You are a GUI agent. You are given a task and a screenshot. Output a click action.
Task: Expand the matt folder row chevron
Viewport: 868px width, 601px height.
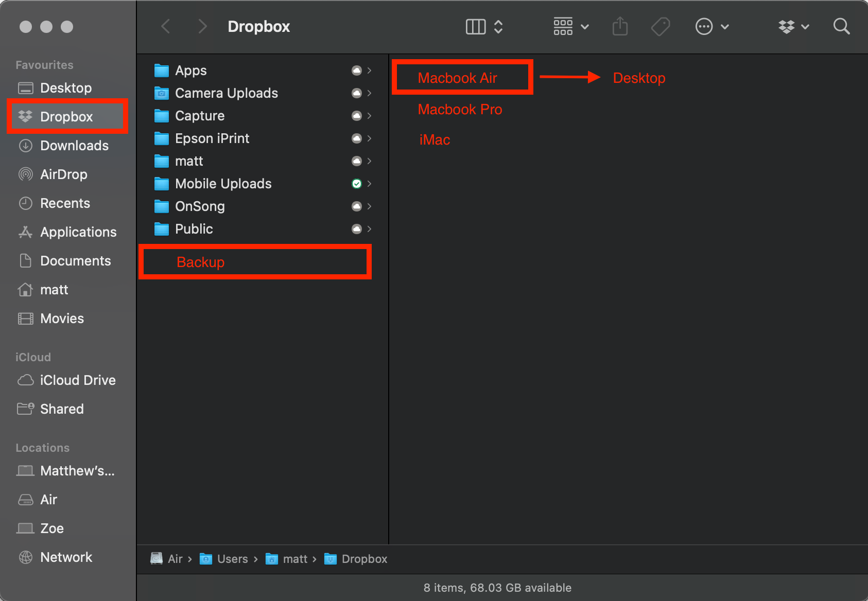pos(369,161)
